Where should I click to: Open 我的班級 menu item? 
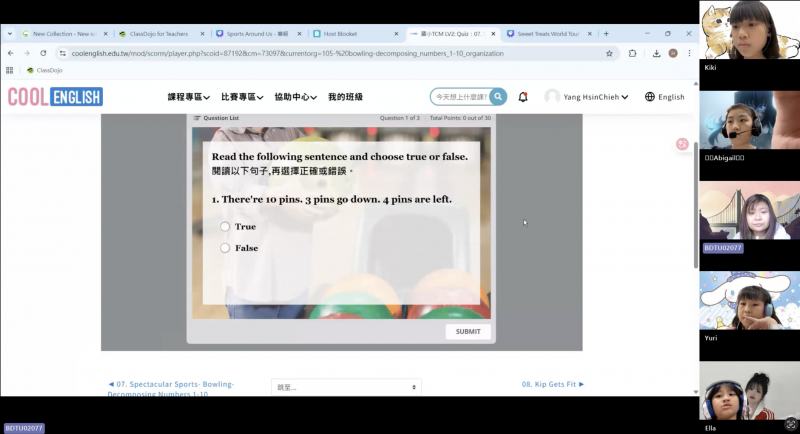tap(345, 97)
